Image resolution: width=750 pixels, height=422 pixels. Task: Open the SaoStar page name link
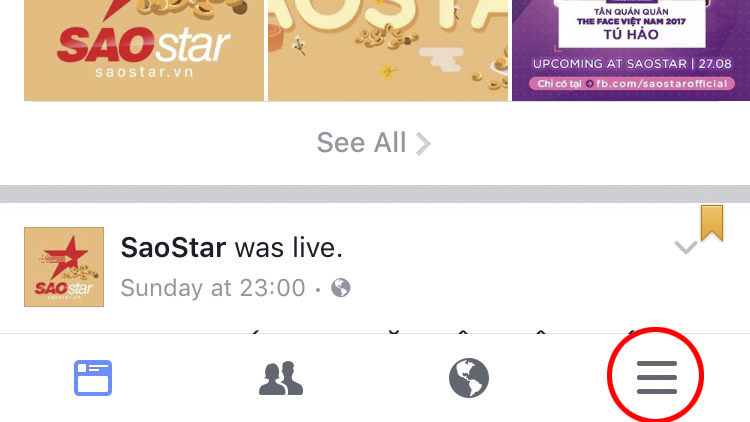[x=173, y=248]
